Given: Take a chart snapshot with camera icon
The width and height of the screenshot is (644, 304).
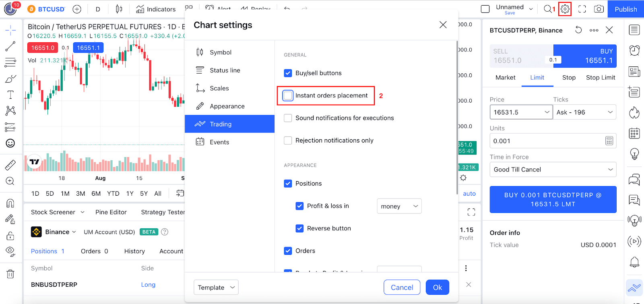Looking at the screenshot, I should [599, 9].
